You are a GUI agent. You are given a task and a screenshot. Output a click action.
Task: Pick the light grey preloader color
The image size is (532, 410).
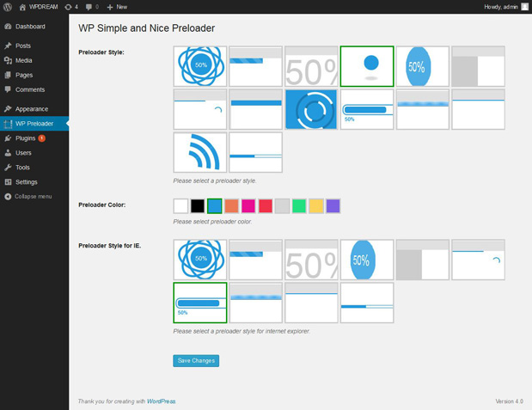pos(283,206)
